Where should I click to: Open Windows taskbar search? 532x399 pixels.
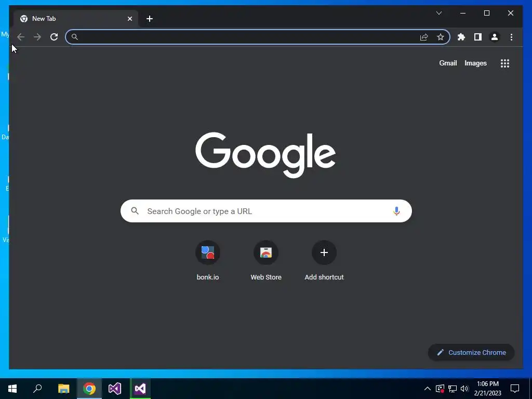[x=37, y=389]
